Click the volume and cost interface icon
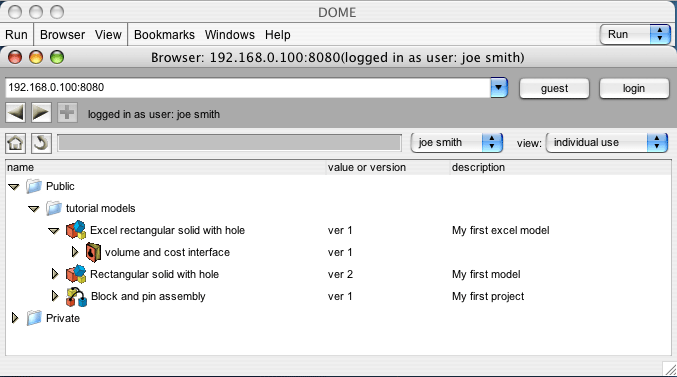 click(93, 252)
